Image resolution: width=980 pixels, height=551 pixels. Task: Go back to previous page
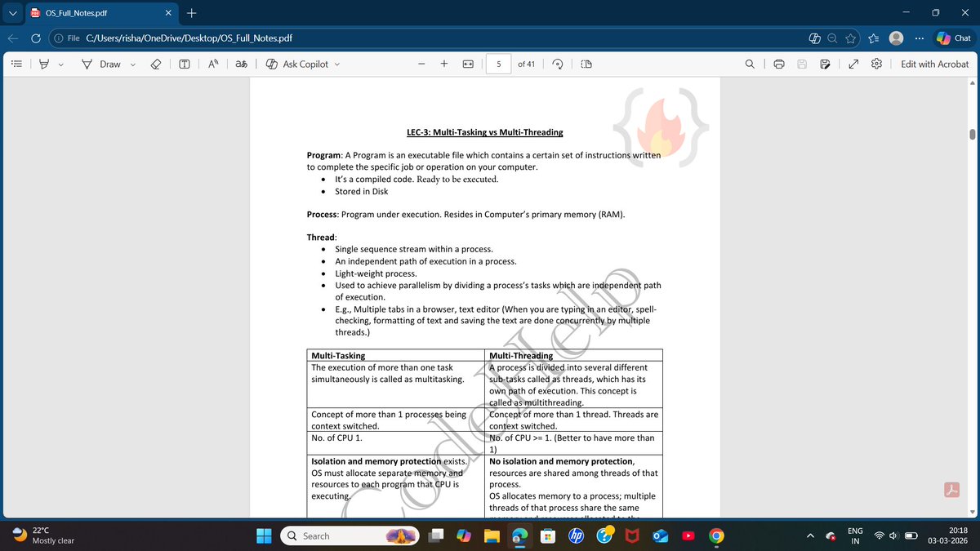pos(14,38)
